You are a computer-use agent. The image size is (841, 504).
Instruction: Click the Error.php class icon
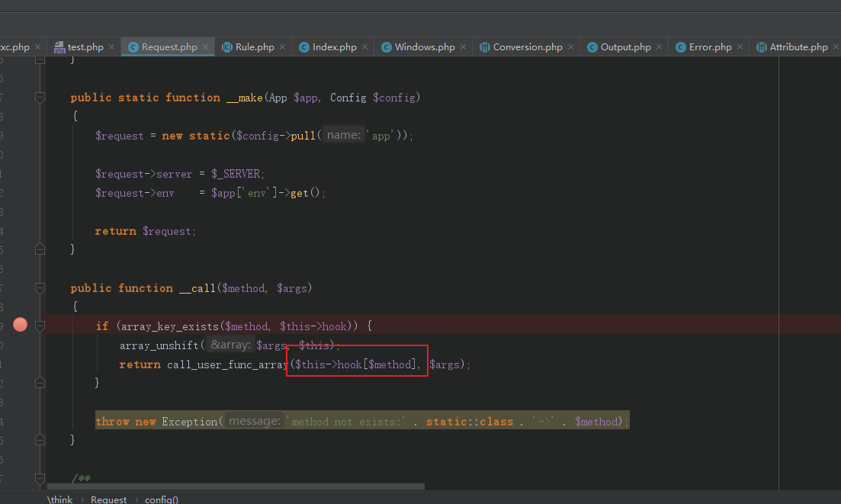(x=681, y=47)
